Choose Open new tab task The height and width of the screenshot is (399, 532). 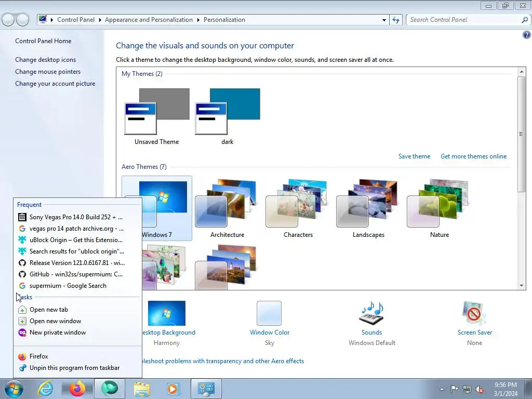pos(78,310)
